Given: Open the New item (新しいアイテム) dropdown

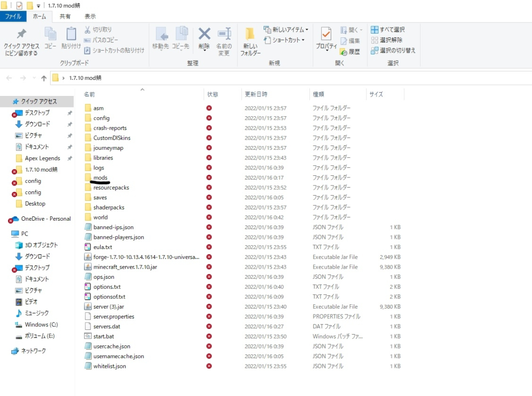Looking at the screenshot, I should tap(285, 29).
